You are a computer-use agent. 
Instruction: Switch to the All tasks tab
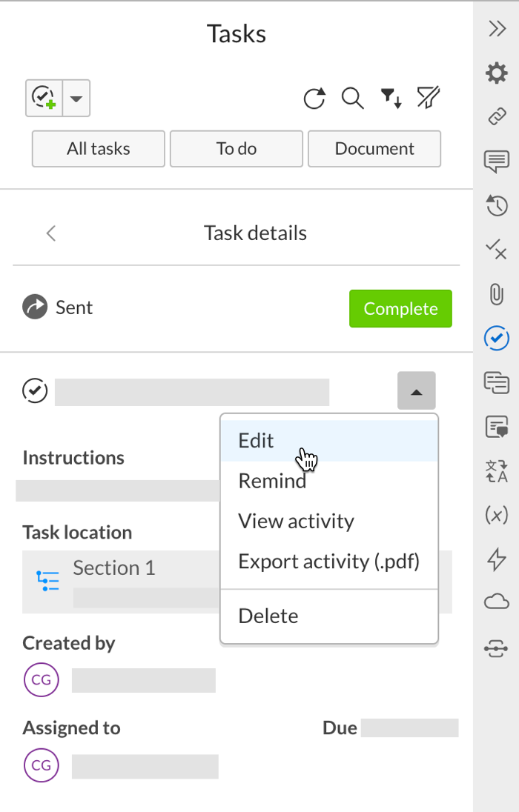(98, 148)
